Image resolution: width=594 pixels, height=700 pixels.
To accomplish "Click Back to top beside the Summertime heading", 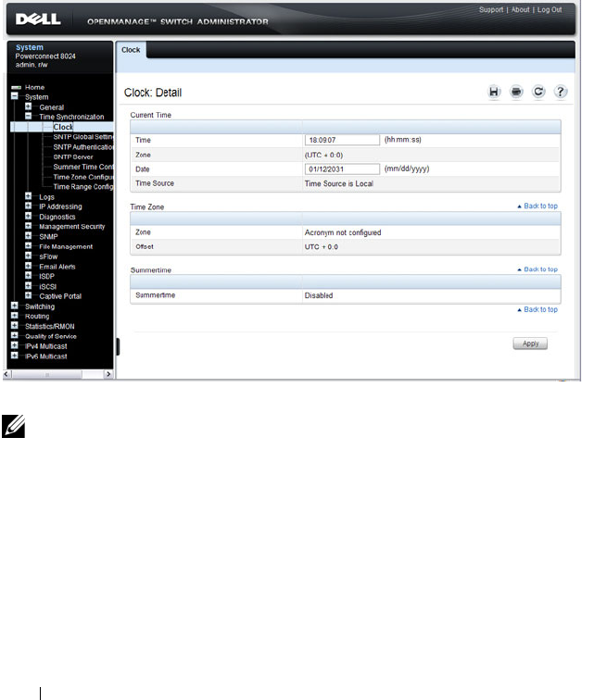I will pos(537,269).
